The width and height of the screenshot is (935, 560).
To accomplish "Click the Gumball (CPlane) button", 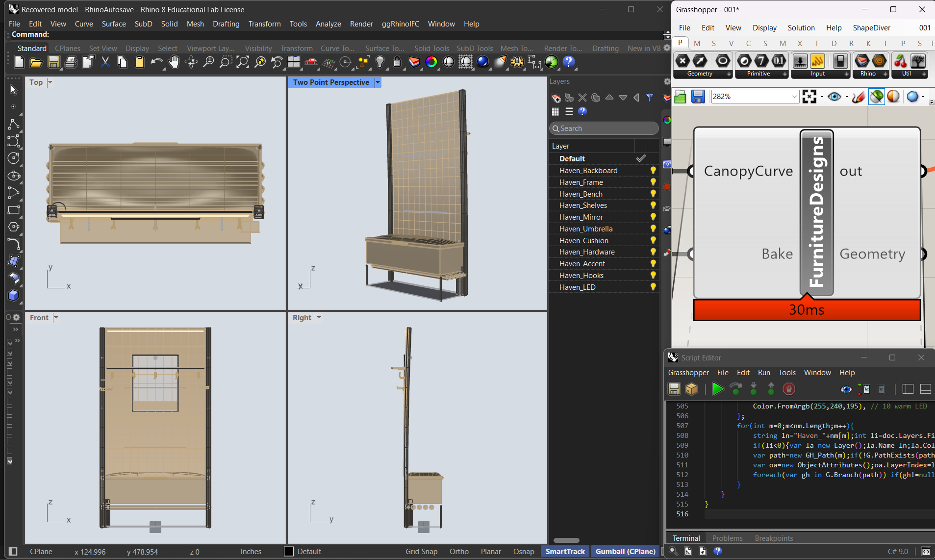I will tap(625, 552).
